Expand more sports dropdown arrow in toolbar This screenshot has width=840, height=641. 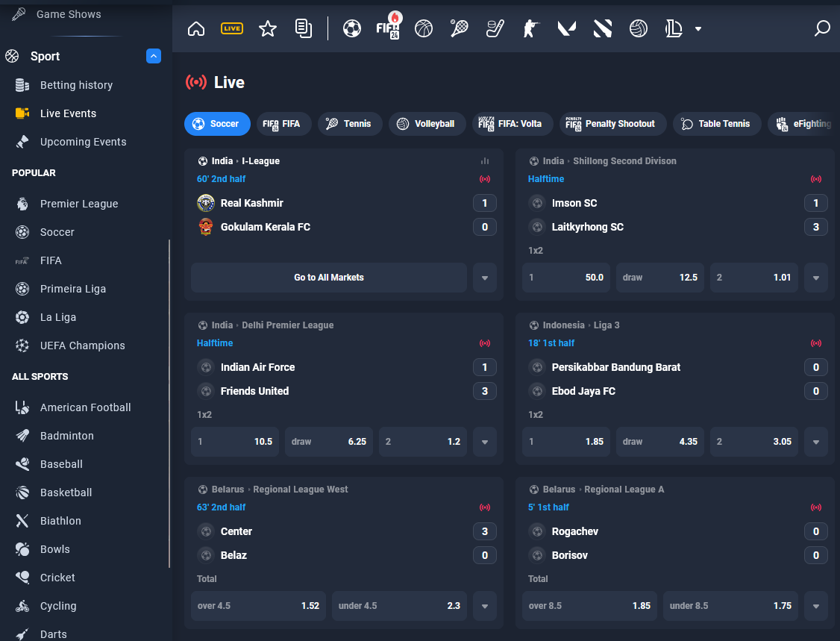tap(698, 28)
